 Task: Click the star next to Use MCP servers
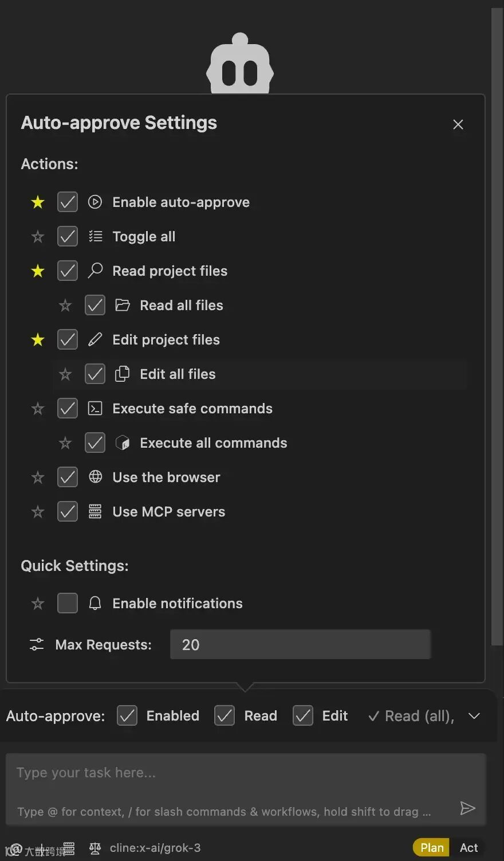coord(38,512)
